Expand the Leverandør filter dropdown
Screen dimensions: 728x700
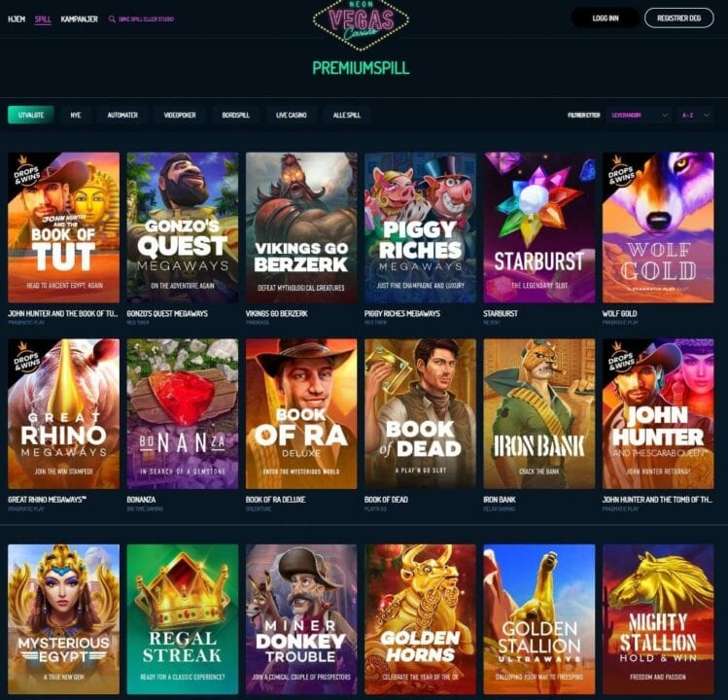[x=640, y=115]
